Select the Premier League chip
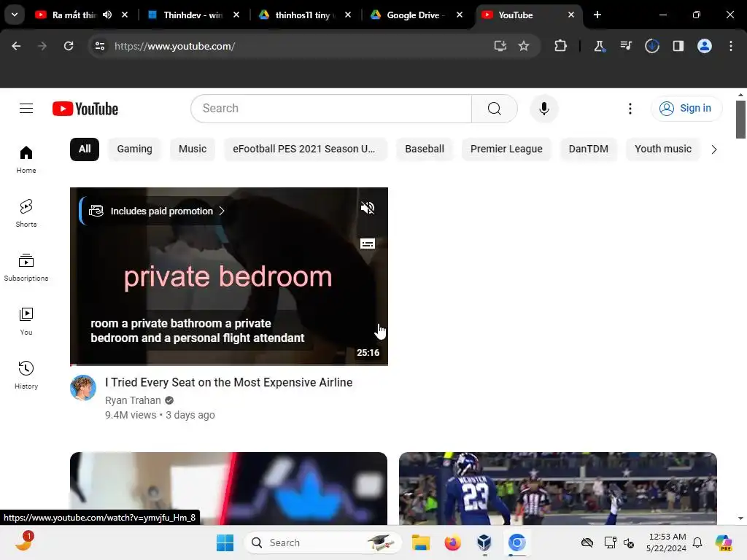The width and height of the screenshot is (747, 560). 506,149
